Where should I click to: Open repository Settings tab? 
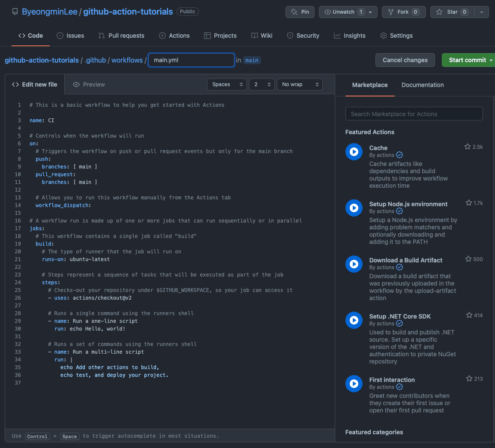pyautogui.click(x=396, y=36)
